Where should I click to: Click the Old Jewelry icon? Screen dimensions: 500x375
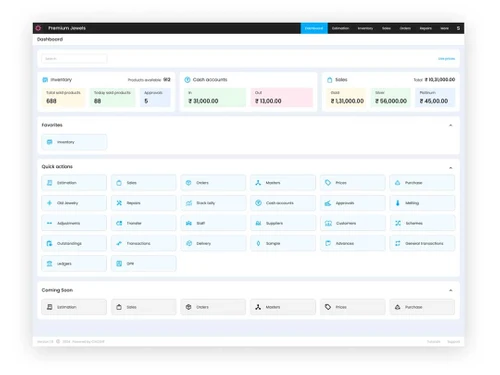click(x=49, y=203)
